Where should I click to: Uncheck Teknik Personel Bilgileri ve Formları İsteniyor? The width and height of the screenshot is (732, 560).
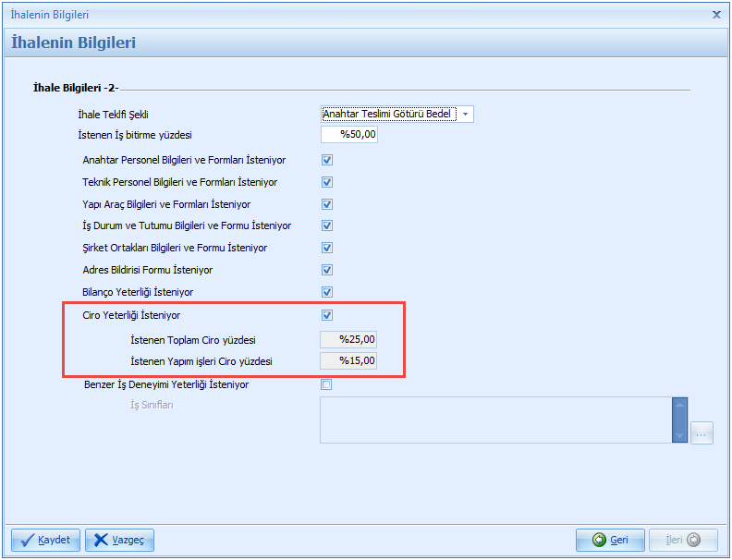tap(326, 182)
